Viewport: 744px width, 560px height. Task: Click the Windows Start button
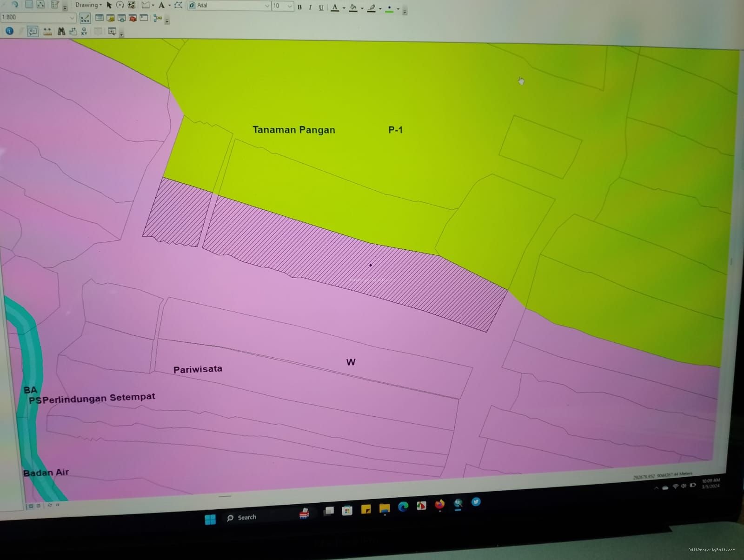click(210, 519)
